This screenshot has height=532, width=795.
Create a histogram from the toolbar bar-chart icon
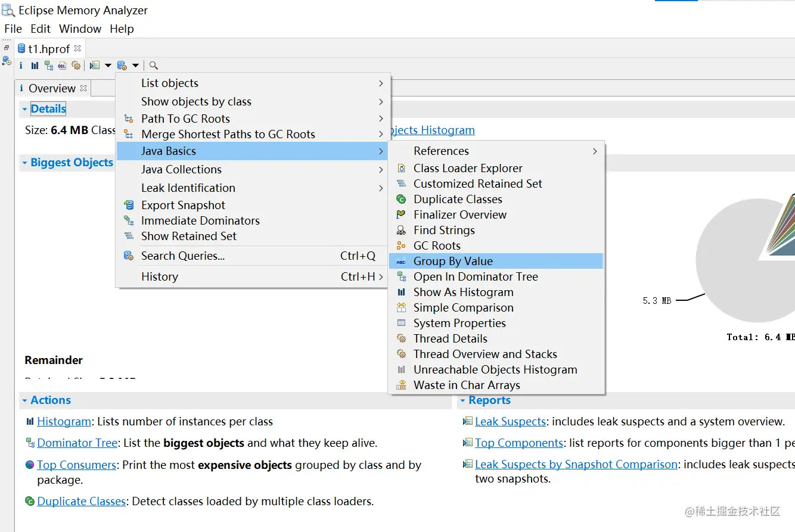[x=35, y=66]
